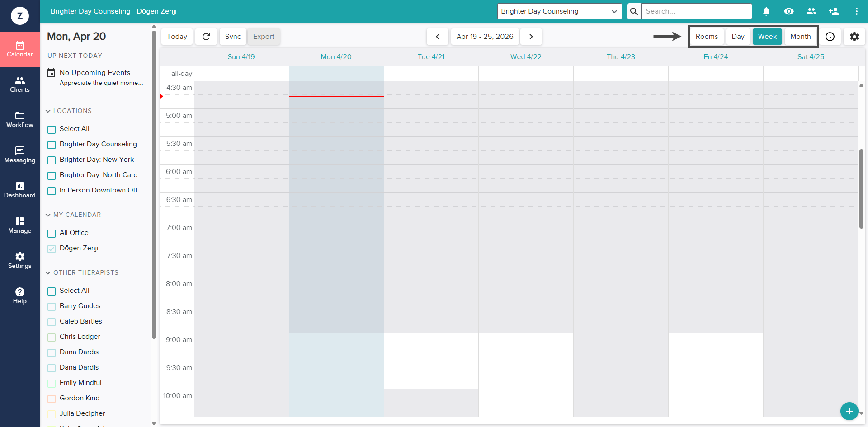Open the clock time settings icon
Screen dimensions: 868x427
click(830, 37)
